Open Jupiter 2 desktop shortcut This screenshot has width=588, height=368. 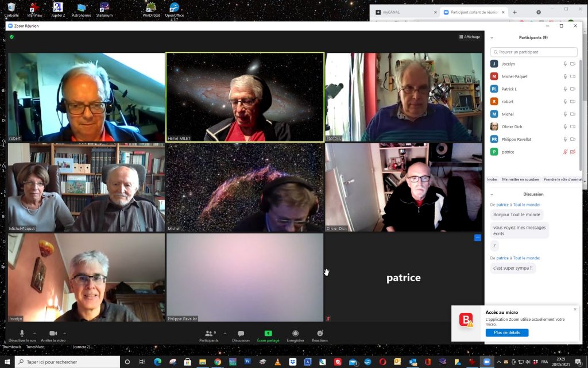pos(58,10)
